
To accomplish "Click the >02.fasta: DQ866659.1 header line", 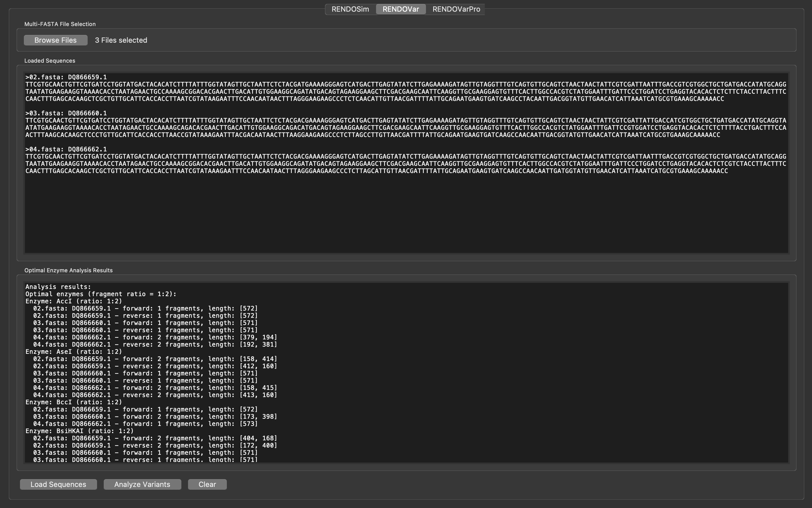I will tap(66, 77).
